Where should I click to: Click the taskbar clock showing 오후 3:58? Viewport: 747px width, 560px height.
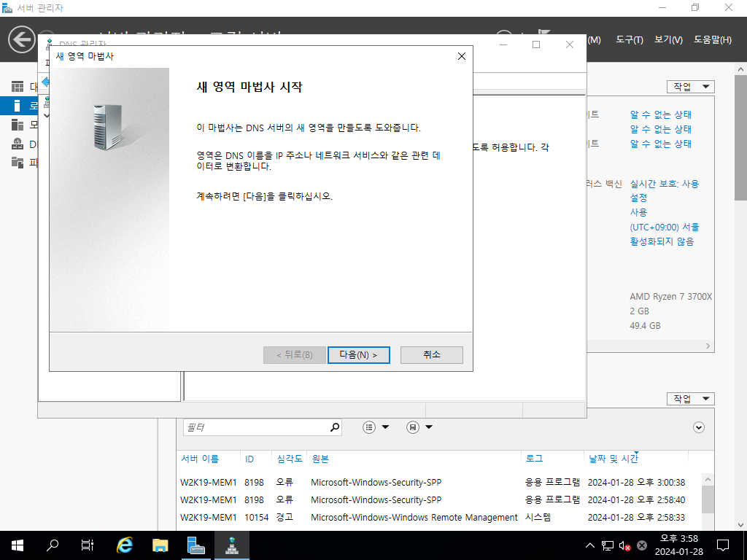[x=679, y=545]
